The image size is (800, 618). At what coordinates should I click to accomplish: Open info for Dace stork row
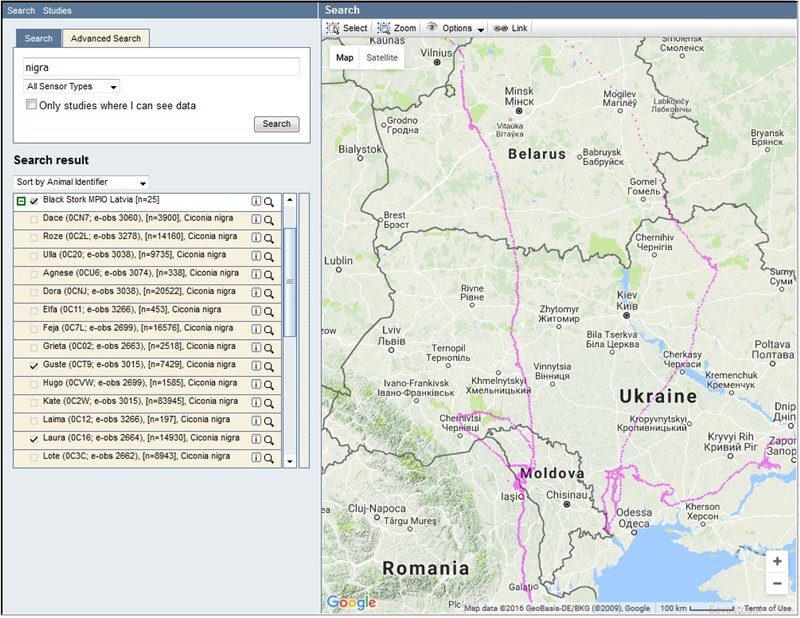click(256, 219)
